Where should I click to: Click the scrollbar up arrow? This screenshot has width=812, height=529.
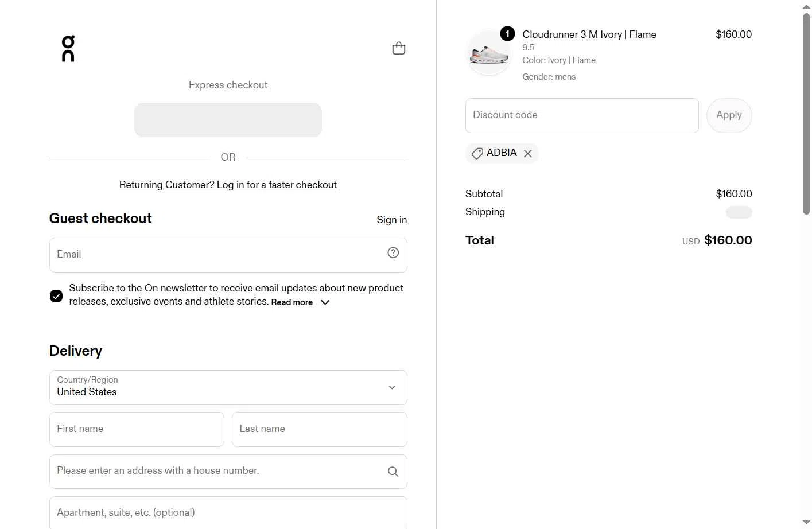(x=806, y=6)
